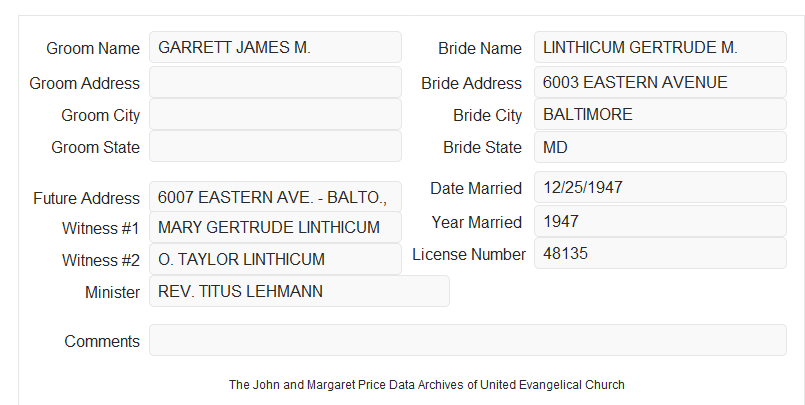This screenshot has height=405, width=805.
Task: Select the Future Address input box
Action: (x=275, y=197)
